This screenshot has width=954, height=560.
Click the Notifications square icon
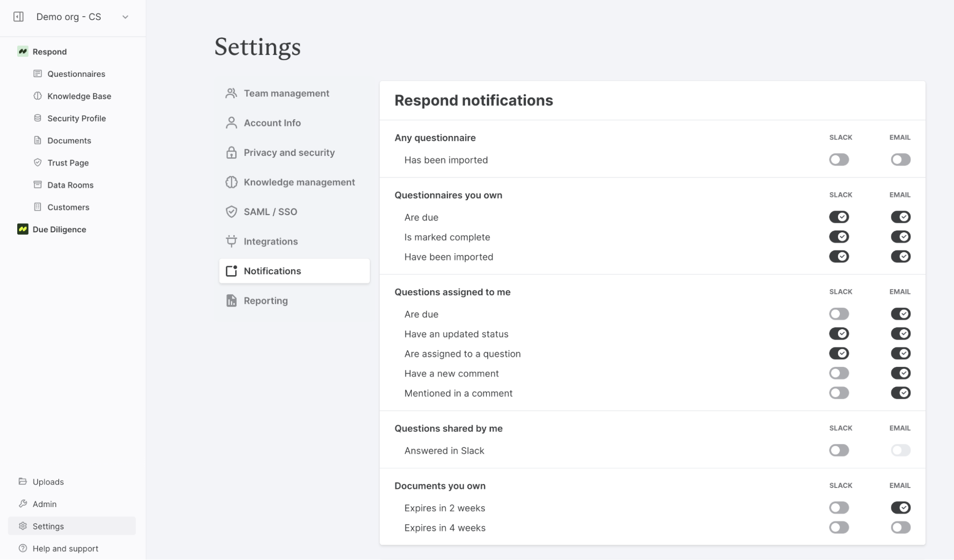click(231, 271)
